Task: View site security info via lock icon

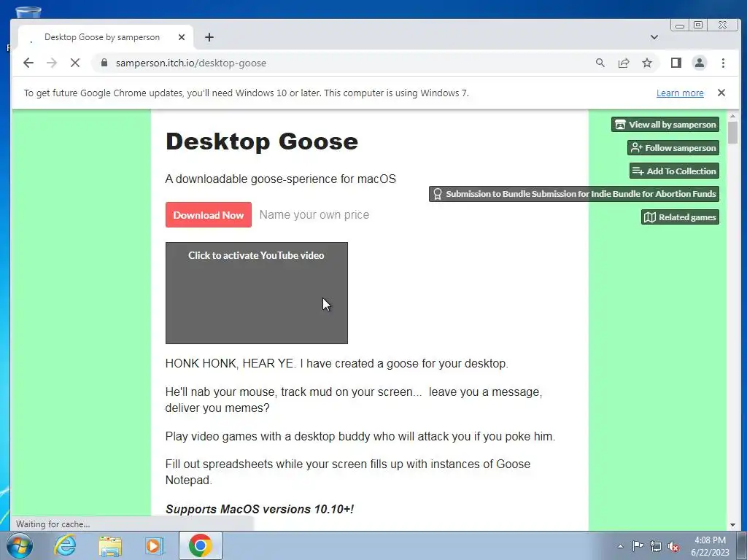Action: tap(104, 63)
